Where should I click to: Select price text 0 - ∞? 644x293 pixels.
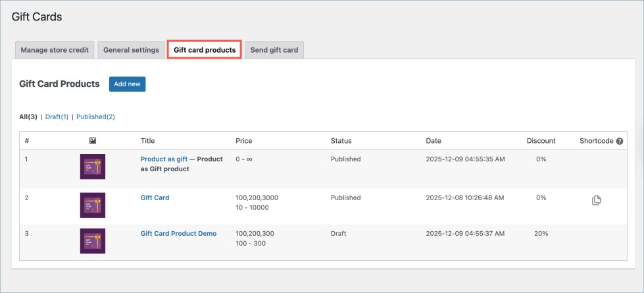pyautogui.click(x=244, y=159)
